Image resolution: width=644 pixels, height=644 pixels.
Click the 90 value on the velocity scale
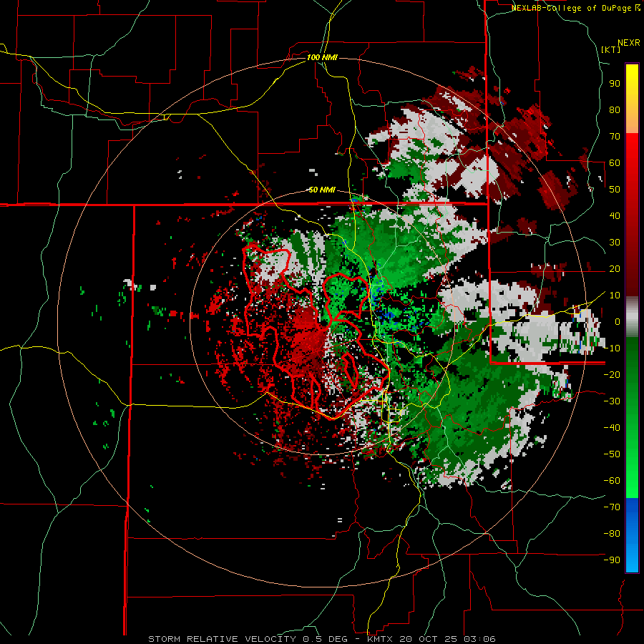point(615,84)
